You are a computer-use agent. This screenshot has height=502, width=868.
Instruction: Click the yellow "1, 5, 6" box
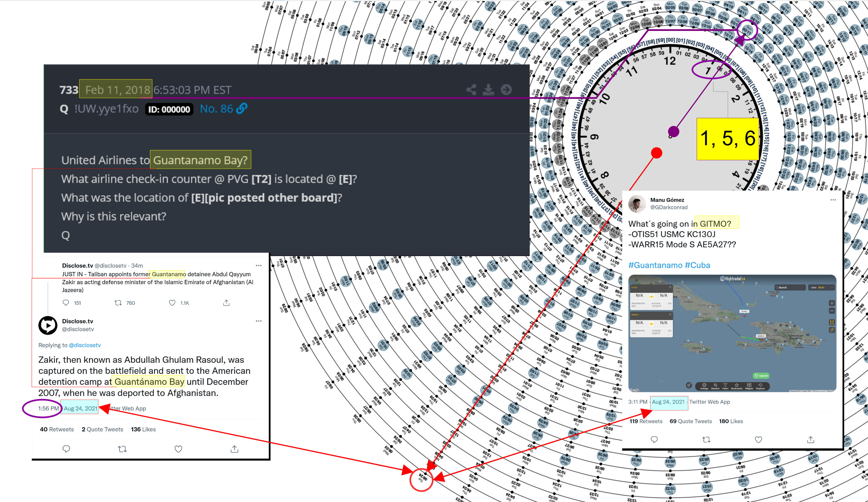pos(728,139)
